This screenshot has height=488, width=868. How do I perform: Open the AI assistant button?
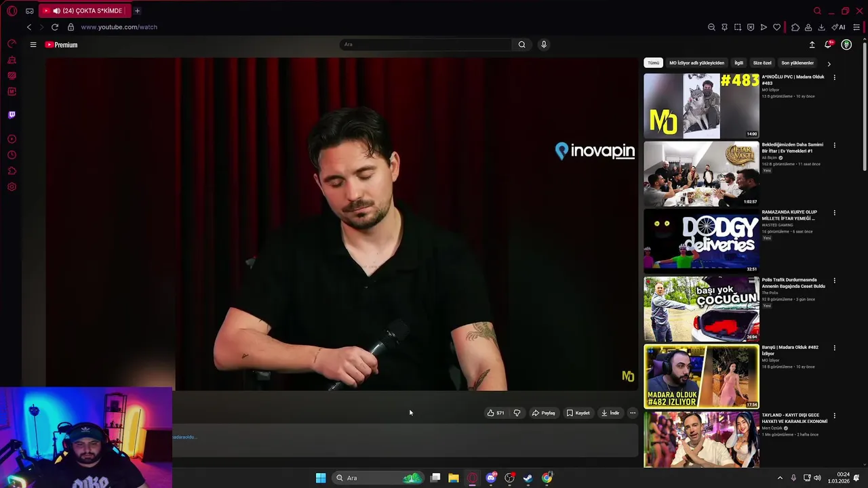839,27
